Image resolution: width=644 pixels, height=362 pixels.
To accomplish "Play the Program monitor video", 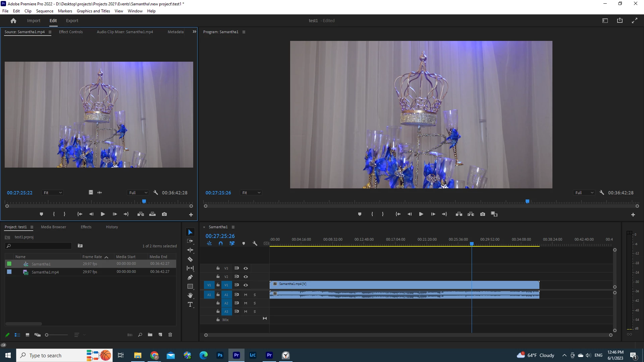I will point(421,214).
